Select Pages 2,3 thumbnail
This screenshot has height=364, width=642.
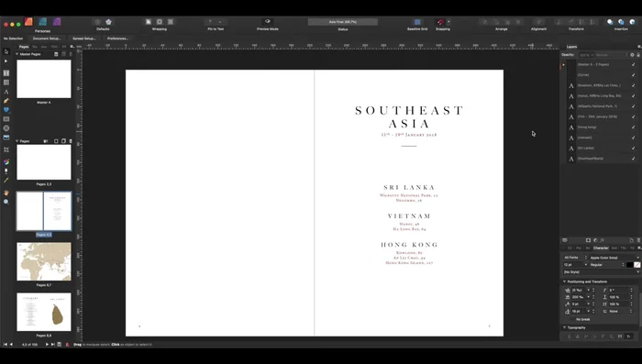(44, 162)
